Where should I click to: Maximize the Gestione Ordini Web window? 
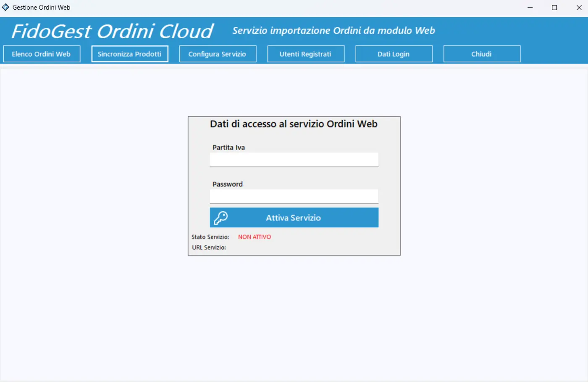554,8
